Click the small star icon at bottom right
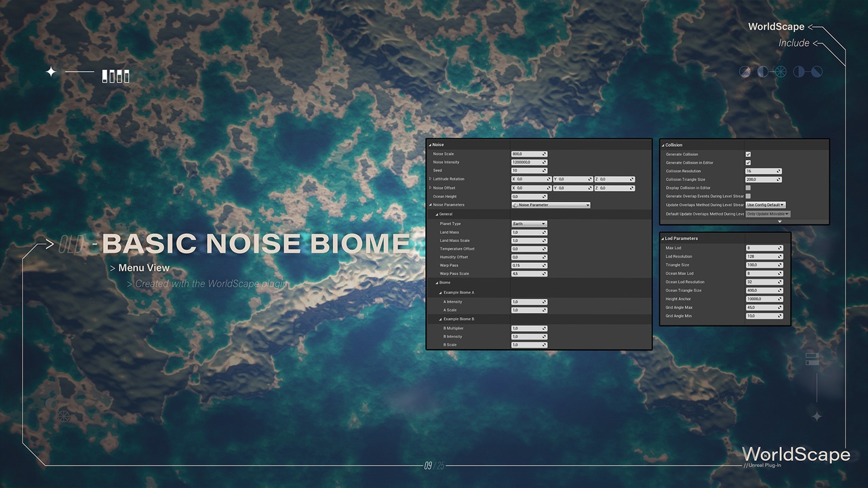The height and width of the screenshot is (488, 868). tap(816, 416)
